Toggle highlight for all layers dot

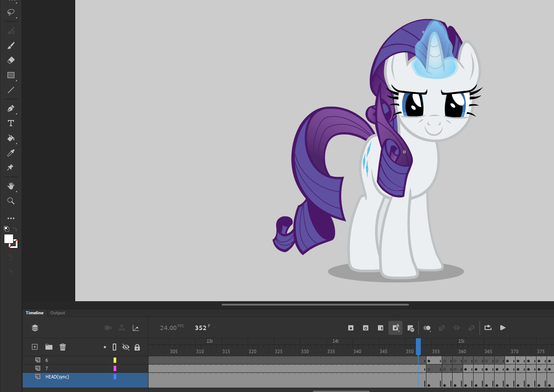point(105,347)
